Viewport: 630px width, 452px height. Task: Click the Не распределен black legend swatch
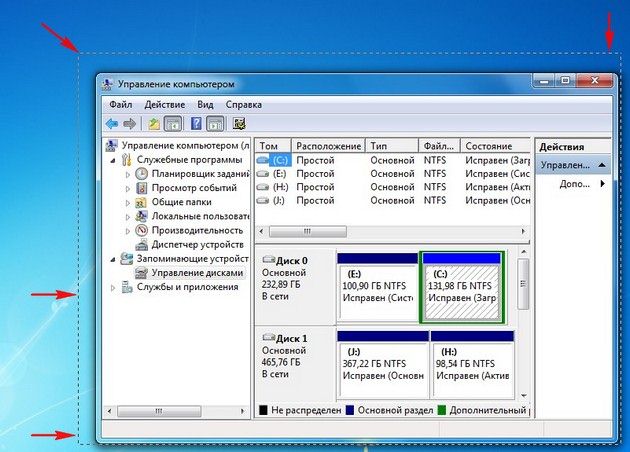263,410
